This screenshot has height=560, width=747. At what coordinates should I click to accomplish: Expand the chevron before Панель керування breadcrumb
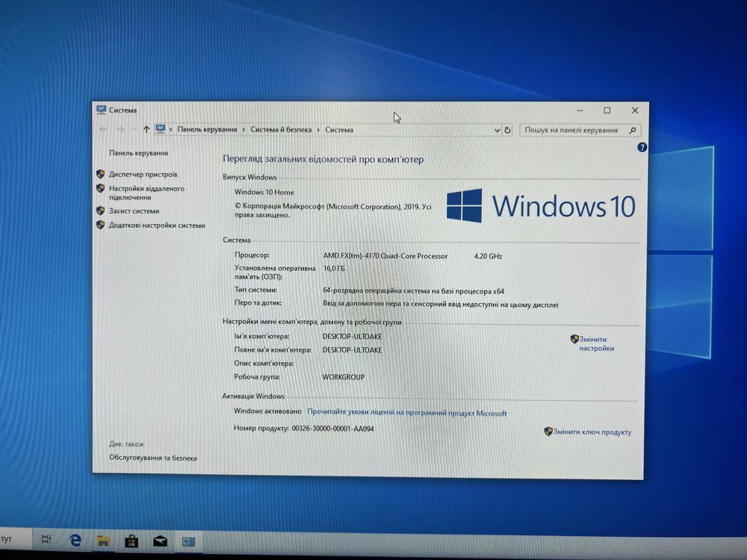pos(171,129)
